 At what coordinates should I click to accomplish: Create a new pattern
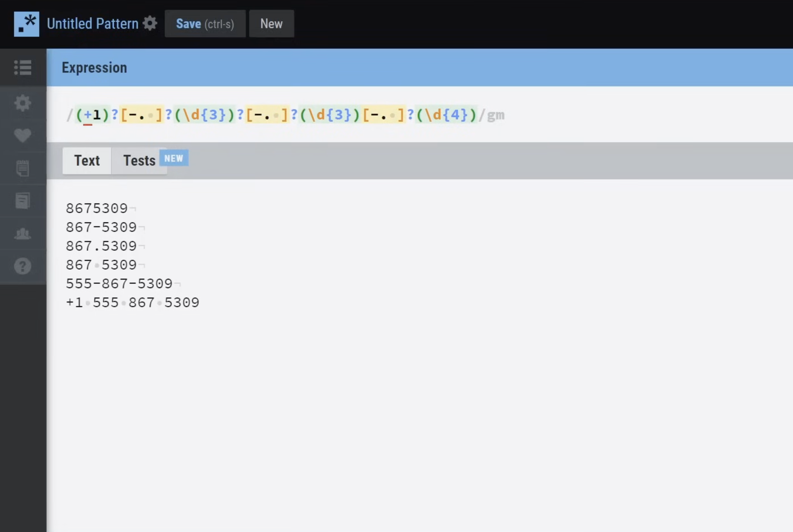(x=271, y=23)
